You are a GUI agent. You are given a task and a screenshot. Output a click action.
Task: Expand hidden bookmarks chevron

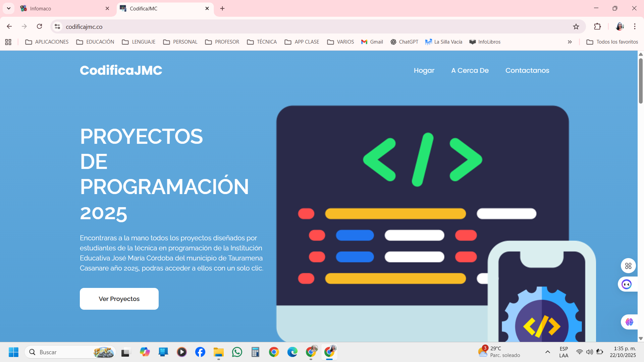pos(570,42)
